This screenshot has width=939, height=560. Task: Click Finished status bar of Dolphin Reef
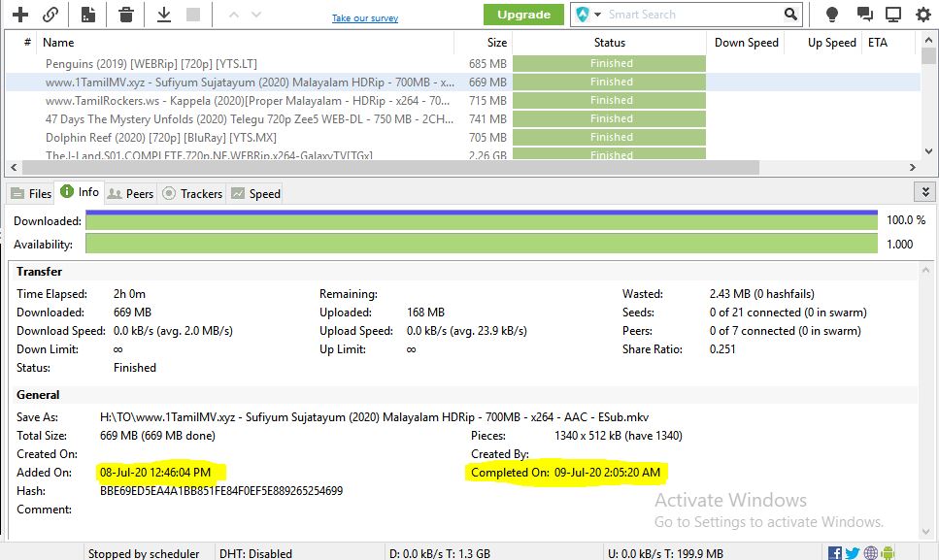click(x=610, y=138)
